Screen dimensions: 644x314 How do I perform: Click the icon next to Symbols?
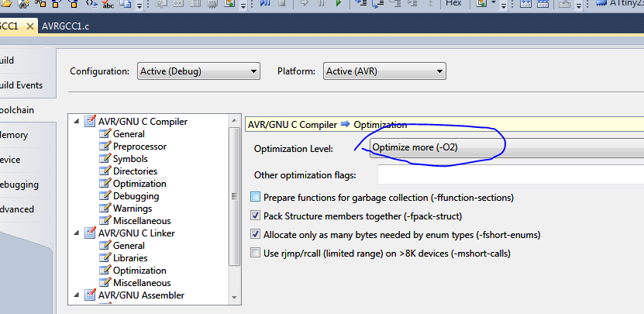(105, 159)
